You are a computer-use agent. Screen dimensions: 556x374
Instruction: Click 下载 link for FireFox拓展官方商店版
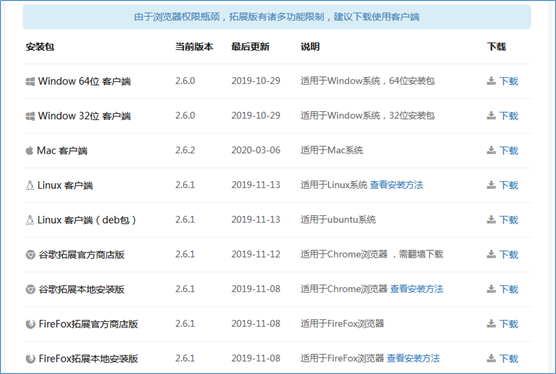pos(509,324)
